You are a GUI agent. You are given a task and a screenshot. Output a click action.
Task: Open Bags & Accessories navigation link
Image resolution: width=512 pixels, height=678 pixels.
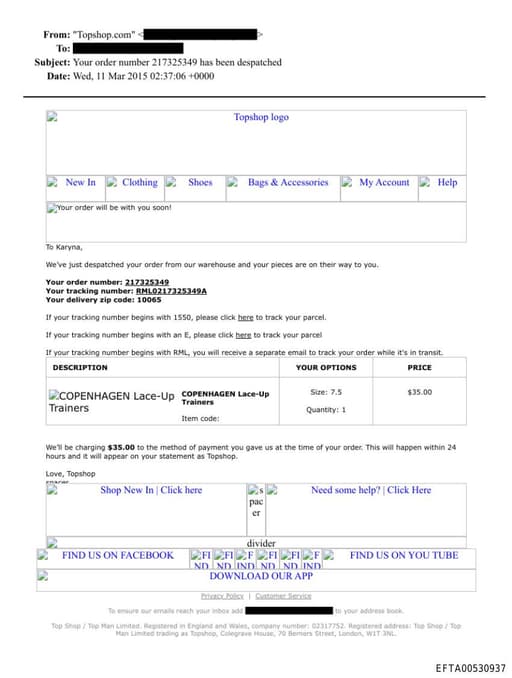288,182
